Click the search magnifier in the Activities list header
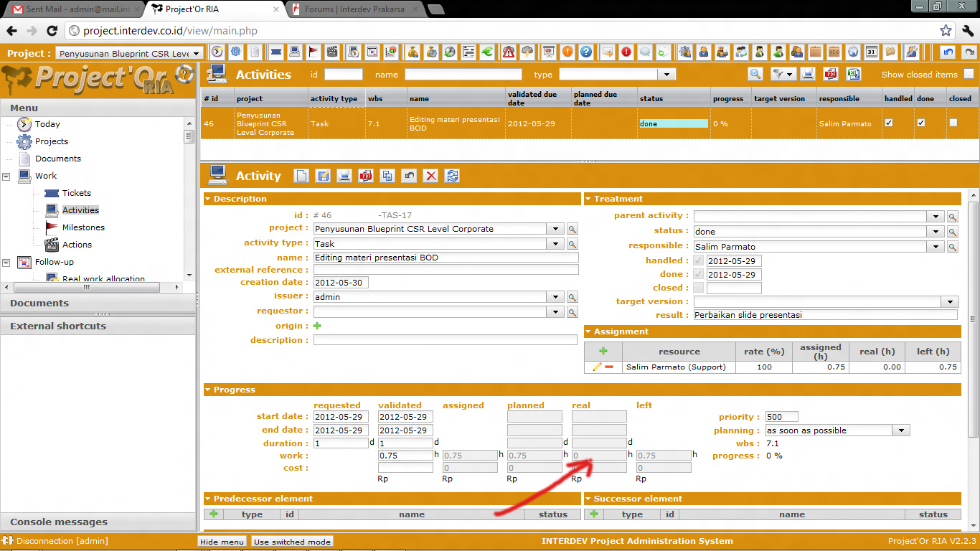 pyautogui.click(x=755, y=74)
